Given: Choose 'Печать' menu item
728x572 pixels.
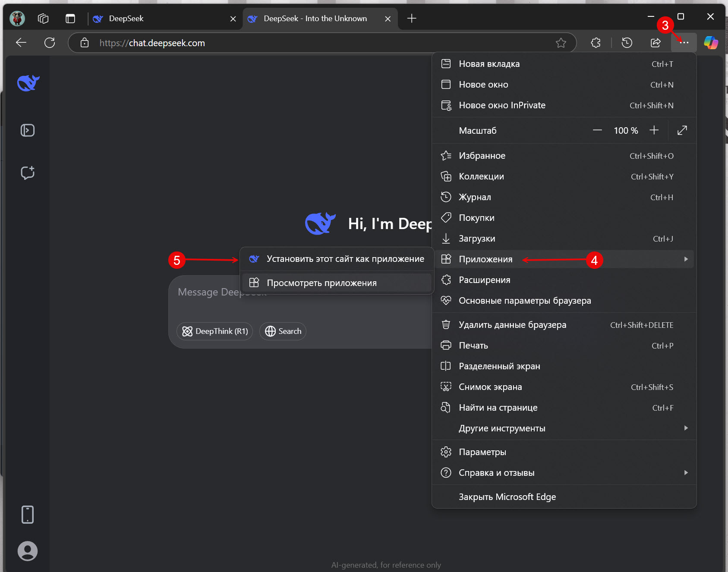Looking at the screenshot, I should (x=564, y=346).
